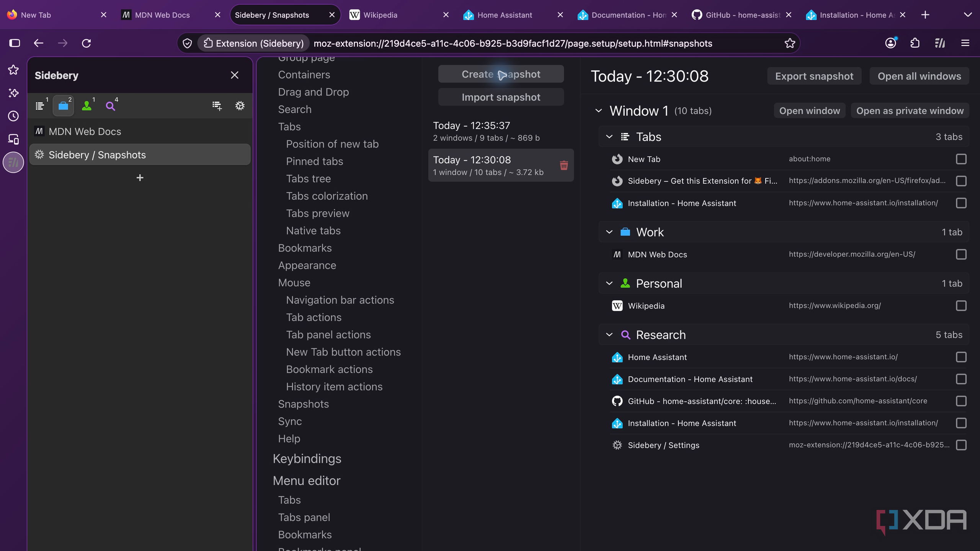Viewport: 980px width, 551px height.
Task: Switch to the Wikipedia browser tab
Action: (x=399, y=15)
